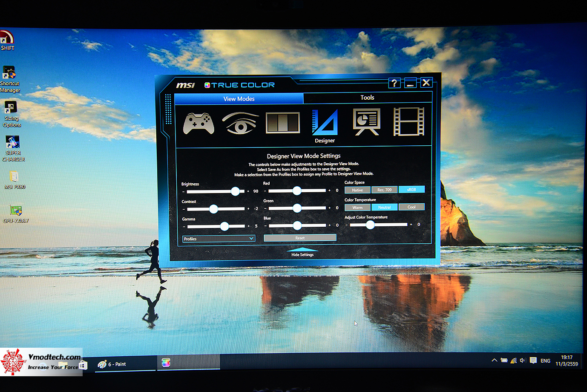Viewport: 587px width, 392px height.
Task: Select the Rec. 709 color space
Action: [384, 189]
